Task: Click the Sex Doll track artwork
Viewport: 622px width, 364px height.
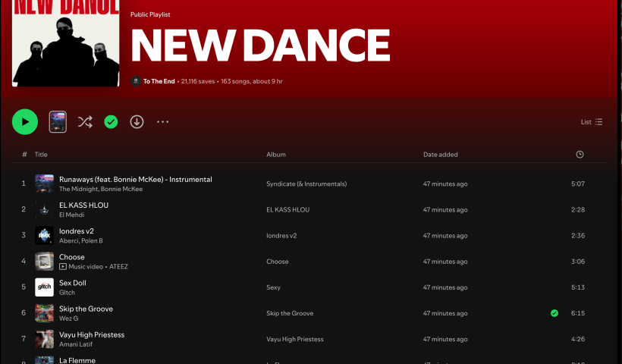Action: click(x=44, y=287)
